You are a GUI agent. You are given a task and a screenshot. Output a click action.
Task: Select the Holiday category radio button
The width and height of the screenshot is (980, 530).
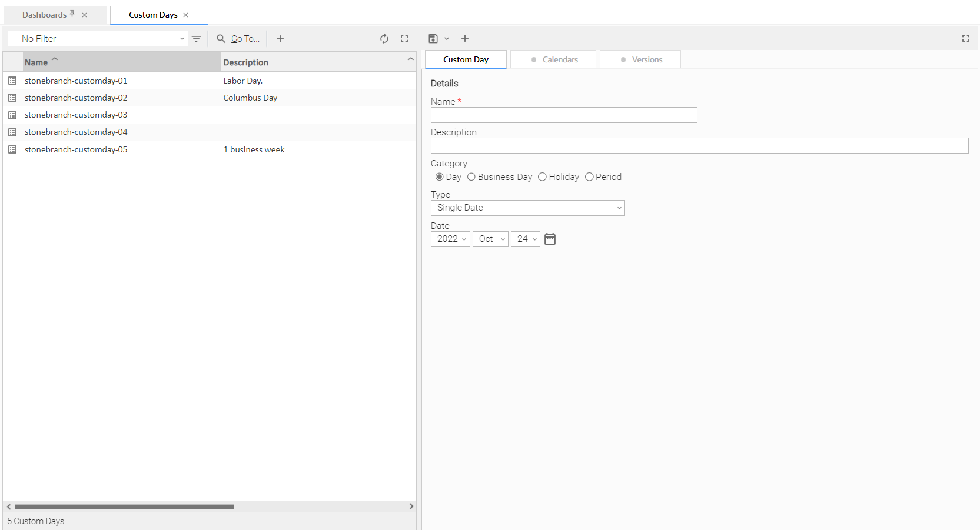coord(542,177)
